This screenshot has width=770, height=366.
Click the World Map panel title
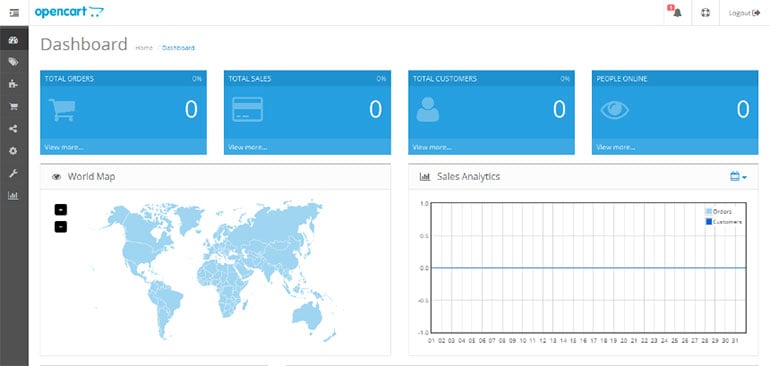point(91,176)
